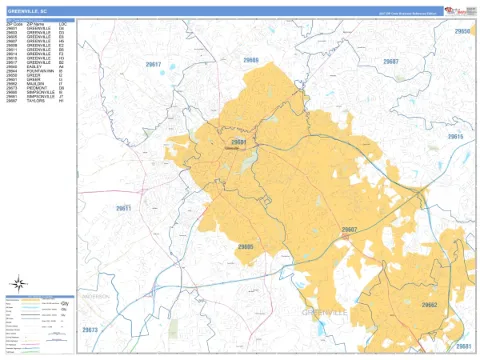Select the EASLEY row in the ZIP index

point(35,67)
